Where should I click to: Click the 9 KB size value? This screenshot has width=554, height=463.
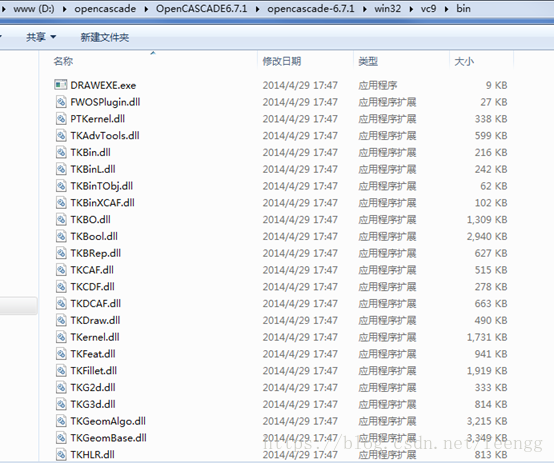[x=496, y=85]
